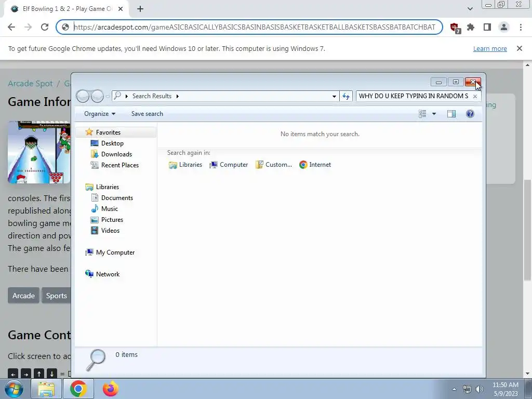Open the view options dropdown arrow
The height and width of the screenshot is (399, 532).
pos(434,114)
